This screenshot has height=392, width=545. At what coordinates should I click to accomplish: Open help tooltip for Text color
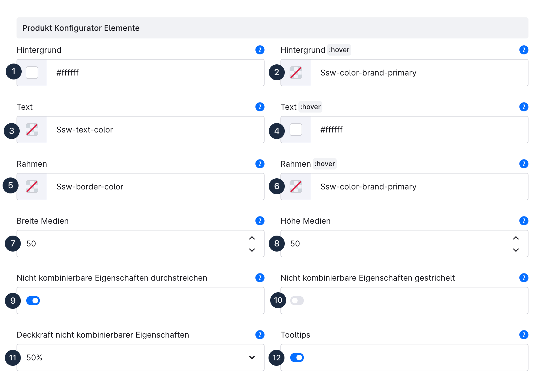point(260,107)
